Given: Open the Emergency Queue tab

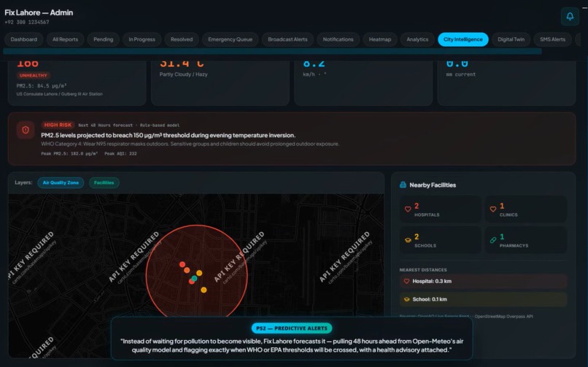Looking at the screenshot, I should tap(231, 39).
